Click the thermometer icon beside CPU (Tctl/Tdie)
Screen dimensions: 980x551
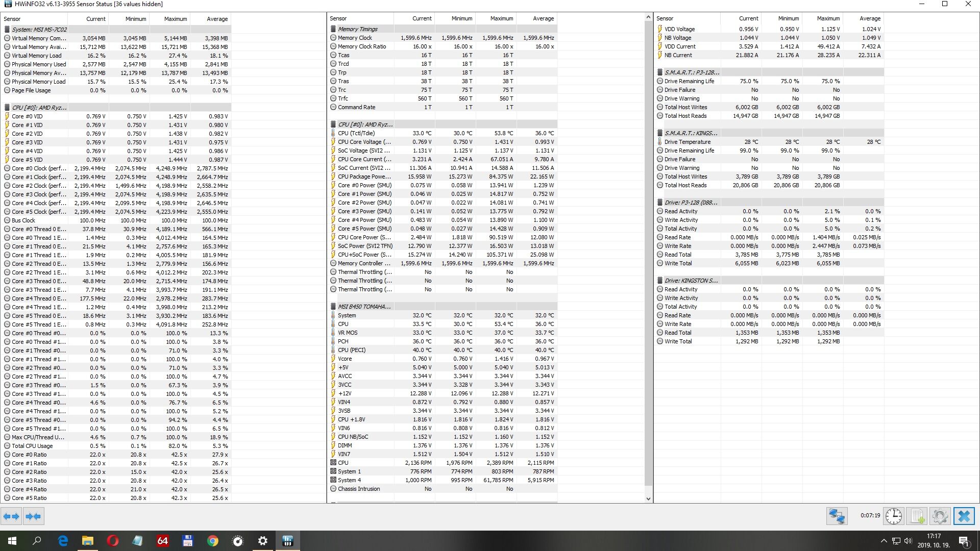click(333, 133)
